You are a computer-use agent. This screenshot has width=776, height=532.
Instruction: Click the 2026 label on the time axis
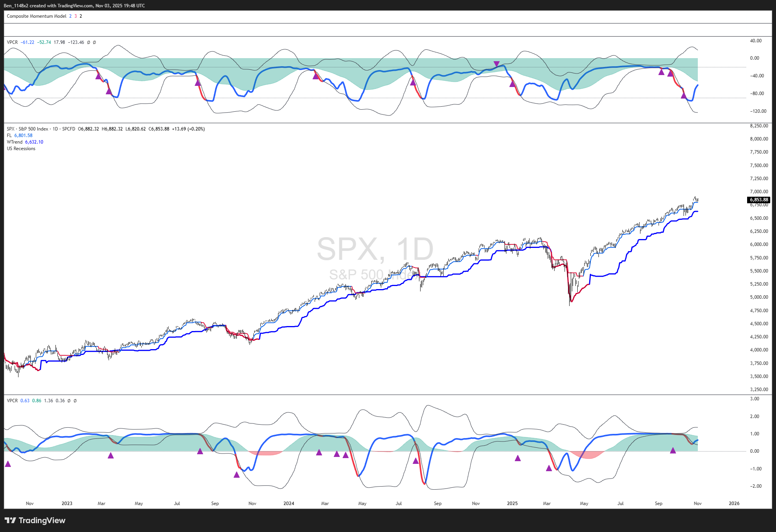[x=734, y=504]
